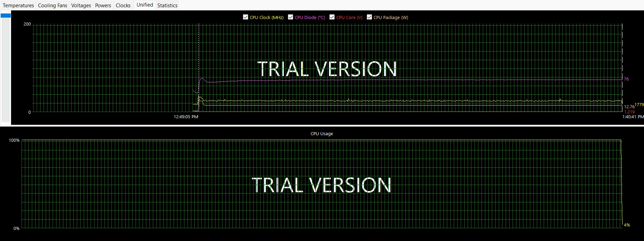This screenshot has height=241, width=644.
Task: Click the blue slider handle on left strip
Action: pyautogui.click(x=6, y=16)
